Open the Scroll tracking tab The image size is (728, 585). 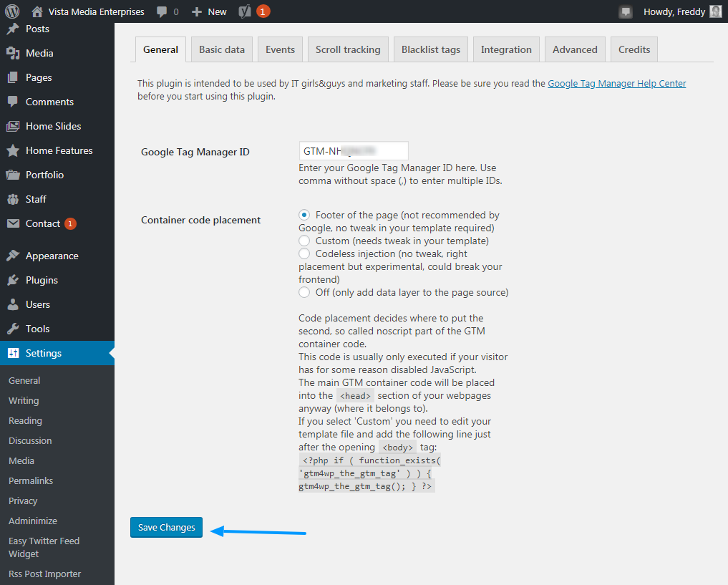click(x=348, y=49)
